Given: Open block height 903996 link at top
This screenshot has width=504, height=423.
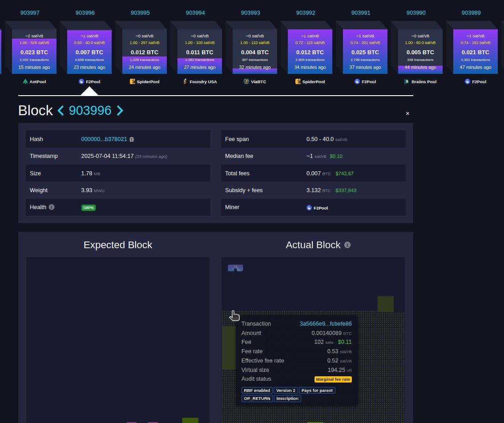Looking at the screenshot, I should [x=85, y=13].
